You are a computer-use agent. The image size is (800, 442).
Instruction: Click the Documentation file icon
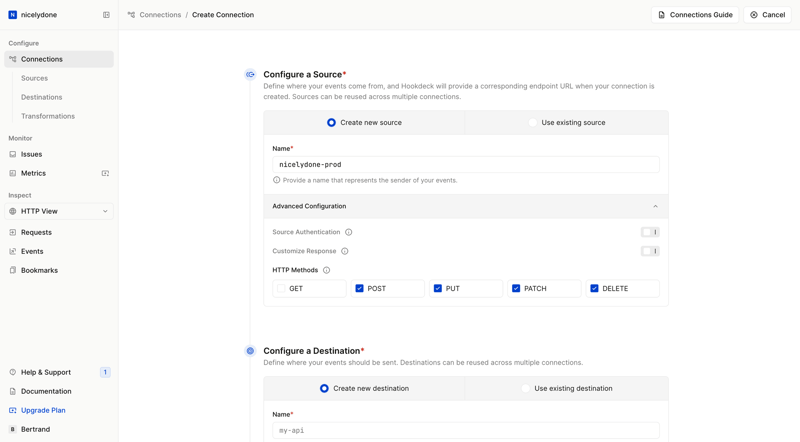[x=13, y=391]
